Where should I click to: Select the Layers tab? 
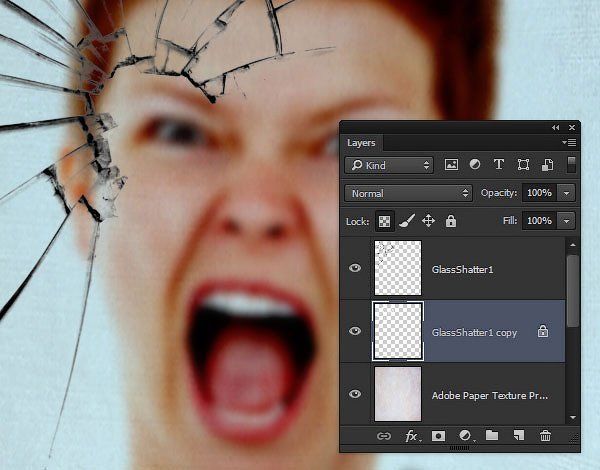pyautogui.click(x=361, y=143)
